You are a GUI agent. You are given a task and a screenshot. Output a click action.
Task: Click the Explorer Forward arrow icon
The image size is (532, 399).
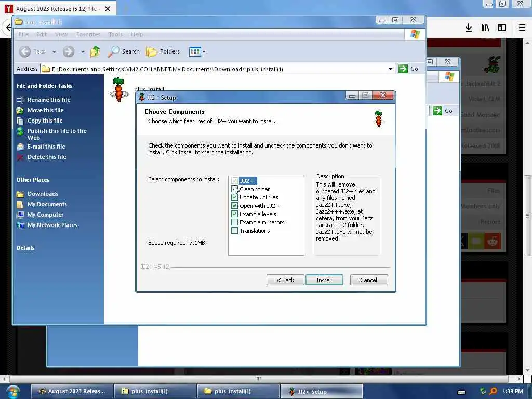(69, 51)
